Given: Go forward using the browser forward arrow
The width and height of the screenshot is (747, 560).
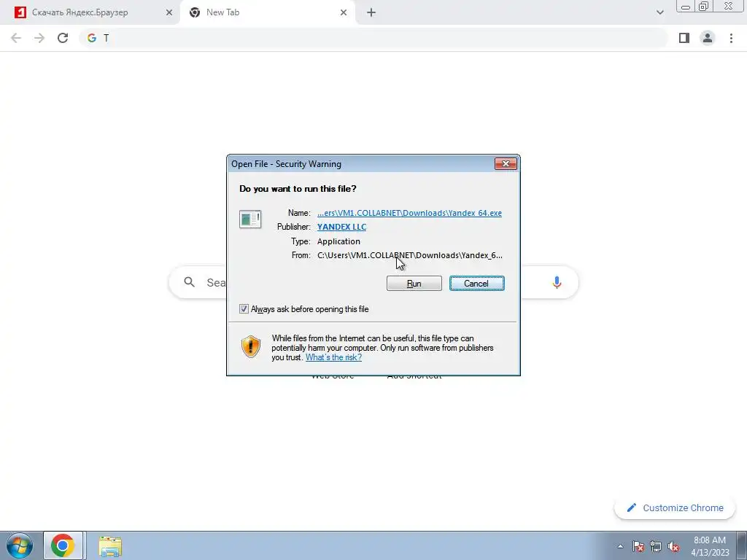Looking at the screenshot, I should point(39,38).
